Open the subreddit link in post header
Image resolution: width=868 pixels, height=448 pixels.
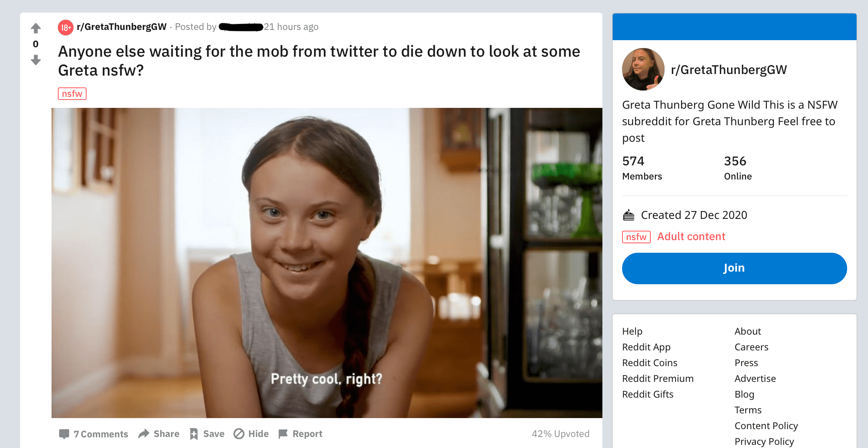tap(122, 27)
